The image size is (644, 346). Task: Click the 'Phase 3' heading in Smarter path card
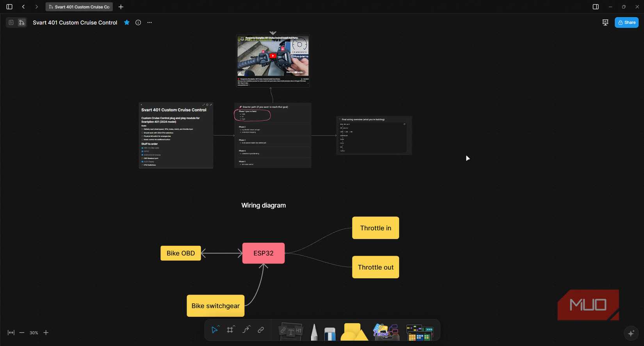point(242,140)
